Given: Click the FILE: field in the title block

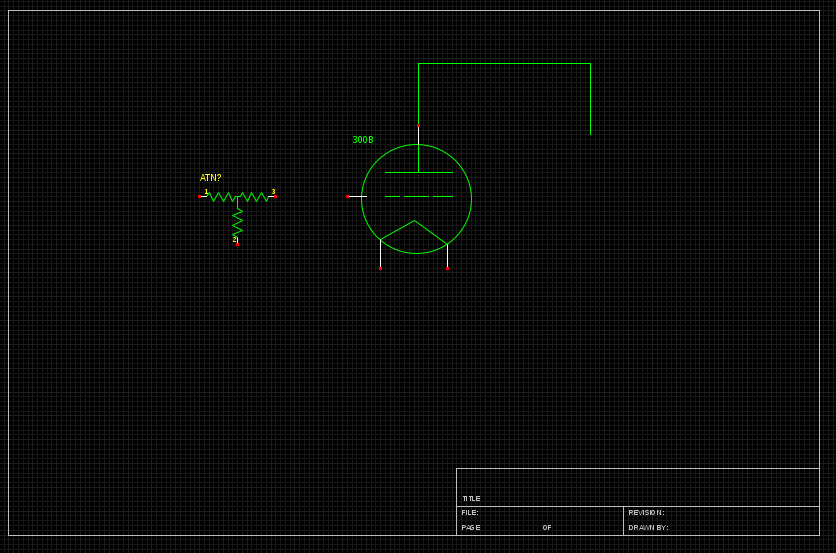Looking at the screenshot, I should pos(470,513).
